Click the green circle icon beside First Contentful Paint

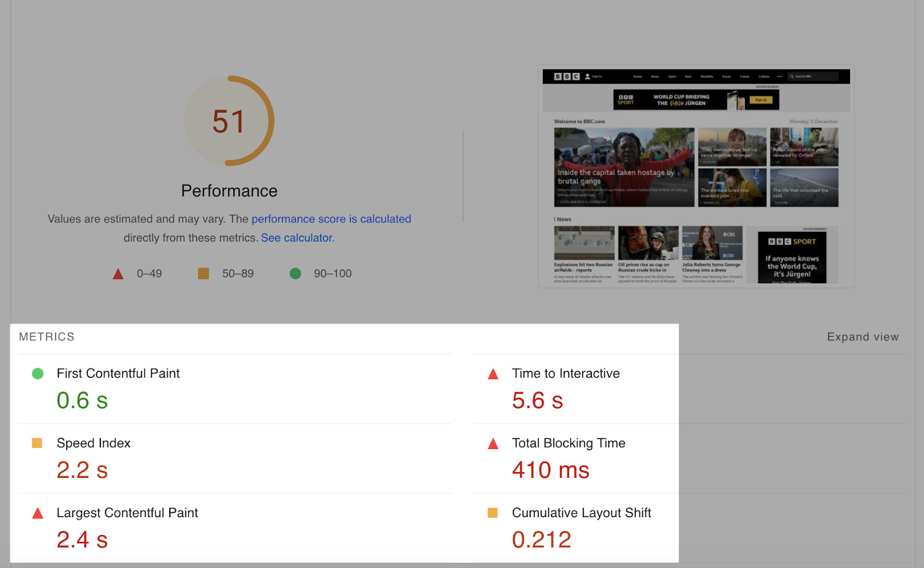click(x=37, y=374)
